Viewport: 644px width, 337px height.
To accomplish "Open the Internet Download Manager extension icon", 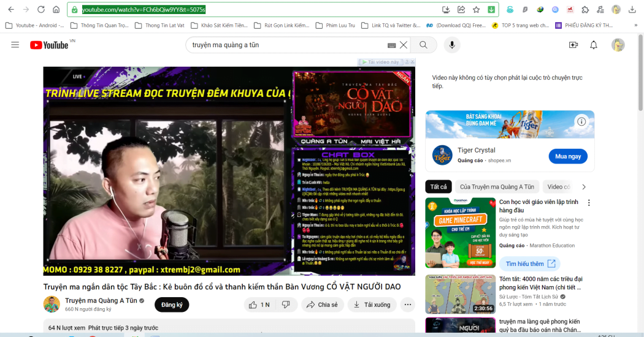I will tap(540, 9).
